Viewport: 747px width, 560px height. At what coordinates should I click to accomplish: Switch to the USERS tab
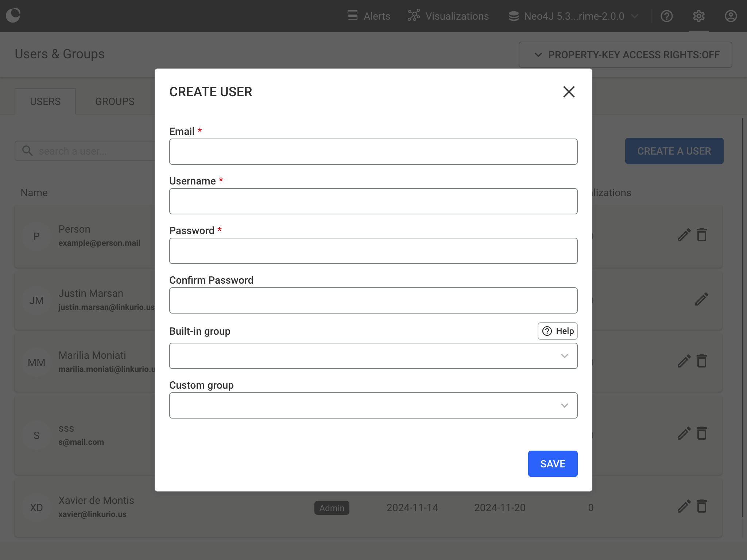[45, 101]
